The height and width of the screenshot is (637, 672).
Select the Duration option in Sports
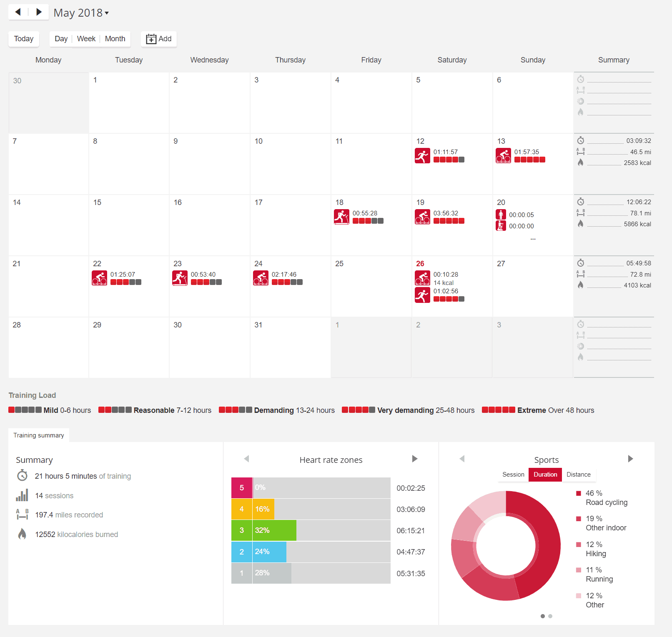point(545,475)
